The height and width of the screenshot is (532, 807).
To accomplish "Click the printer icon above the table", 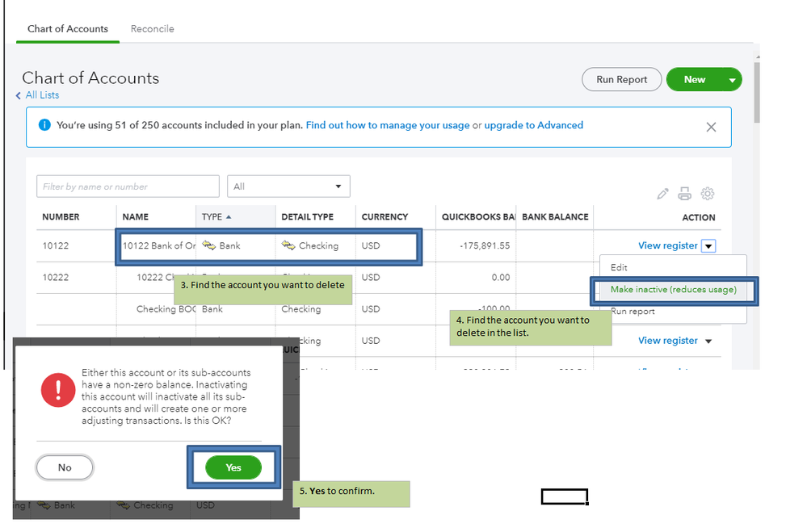I will (684, 194).
